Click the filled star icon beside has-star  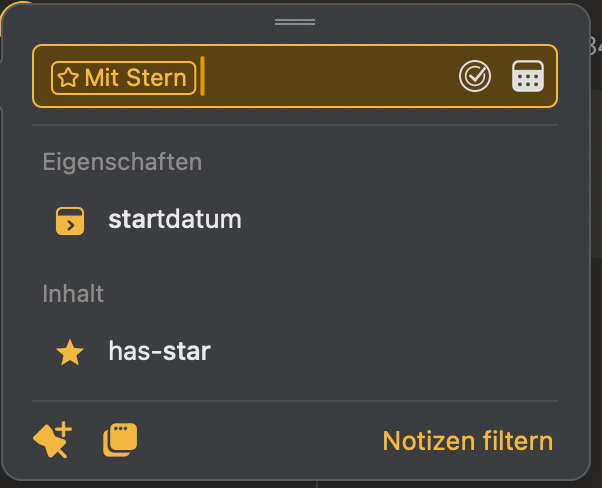click(69, 352)
